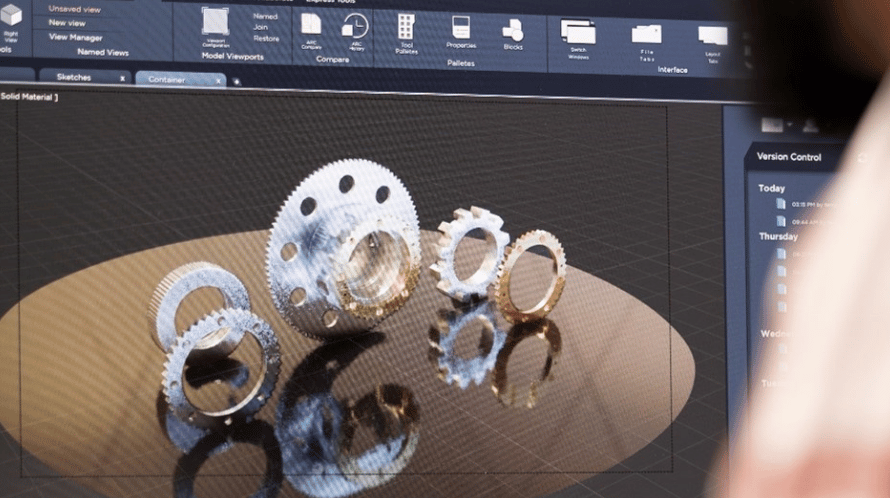Click Join in Model Viewports
This screenshot has height=498, width=890.
pos(261,27)
